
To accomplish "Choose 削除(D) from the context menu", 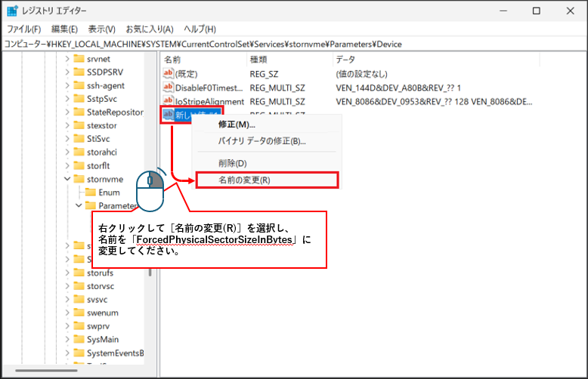I will pos(233,163).
